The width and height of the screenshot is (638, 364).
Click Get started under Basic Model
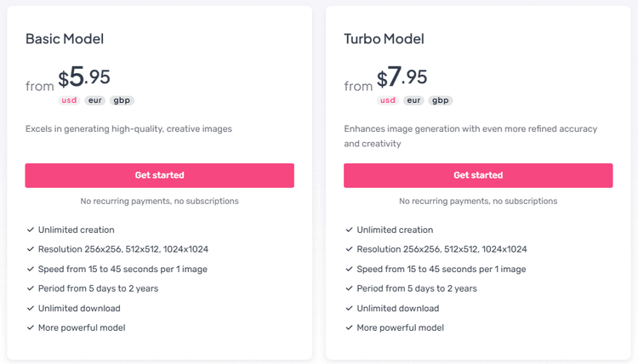click(159, 175)
